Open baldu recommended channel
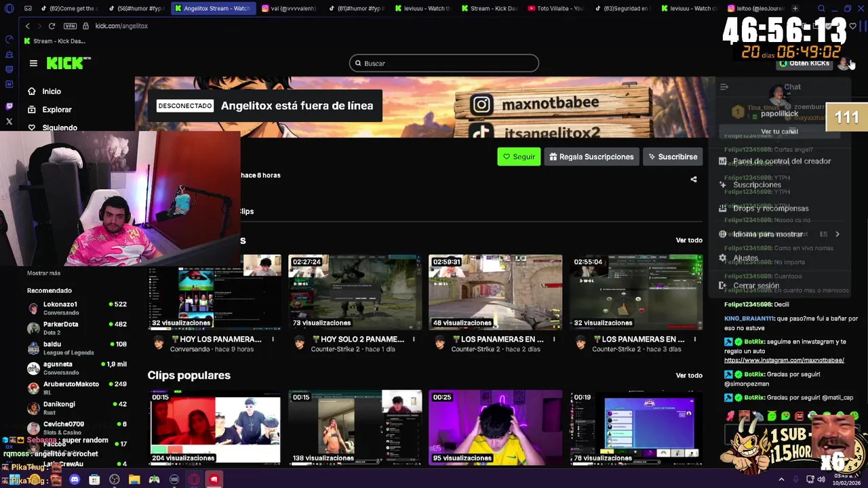The height and width of the screenshot is (488, 868). coord(77,348)
